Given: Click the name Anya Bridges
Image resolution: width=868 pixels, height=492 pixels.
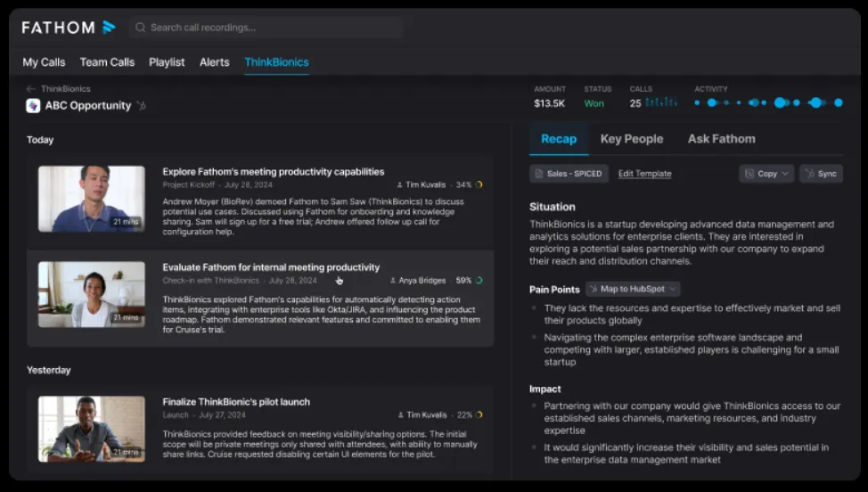Looking at the screenshot, I should (x=422, y=281).
